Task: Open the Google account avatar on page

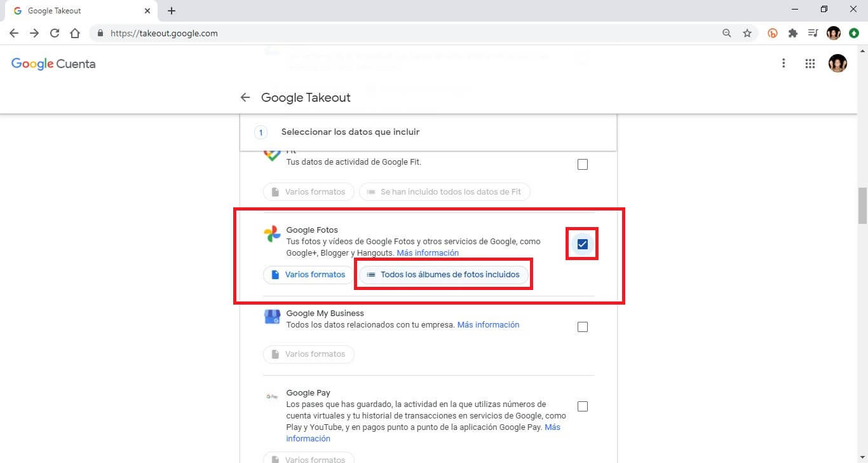Action: [837, 63]
